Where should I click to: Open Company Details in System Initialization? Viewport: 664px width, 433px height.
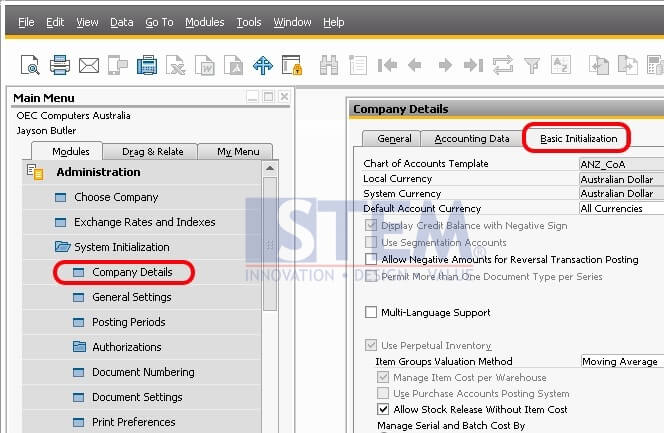tap(132, 272)
